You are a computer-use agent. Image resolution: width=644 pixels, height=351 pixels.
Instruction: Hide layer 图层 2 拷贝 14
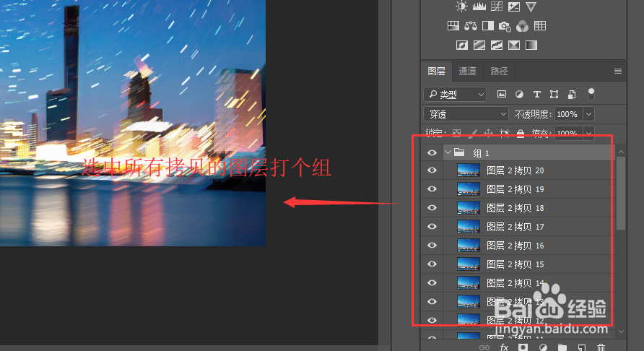point(432,283)
